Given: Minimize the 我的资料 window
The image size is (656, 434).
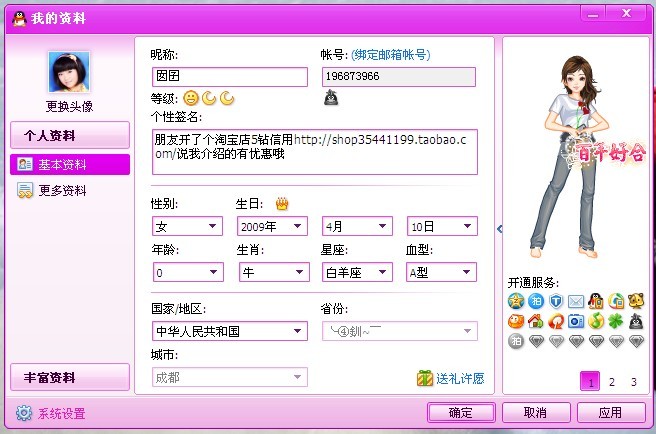Looking at the screenshot, I should click(593, 13).
